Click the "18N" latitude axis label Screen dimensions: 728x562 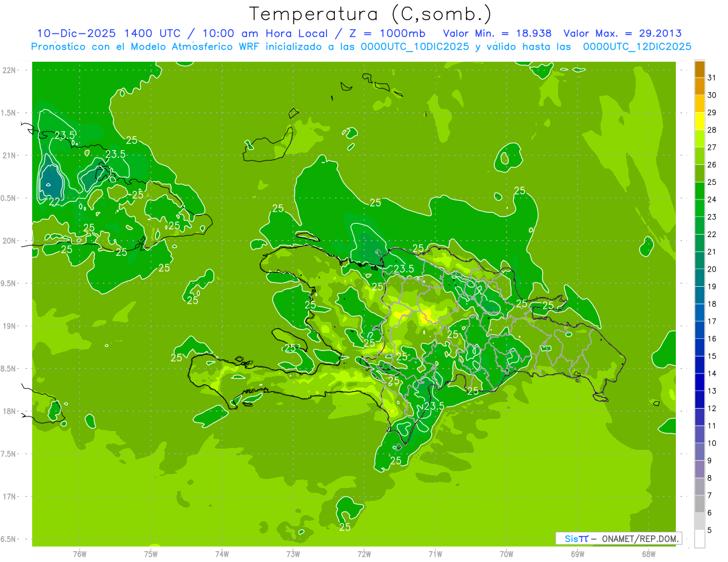coord(9,411)
